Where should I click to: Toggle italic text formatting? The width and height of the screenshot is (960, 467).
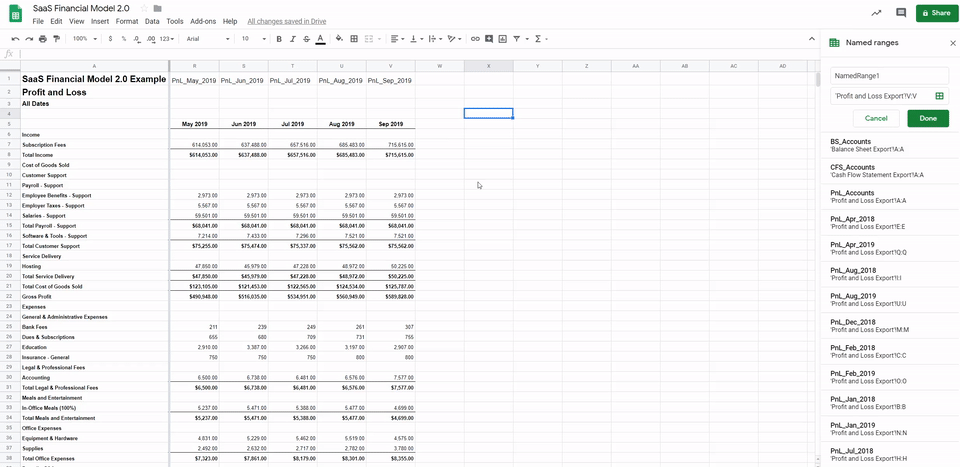point(293,39)
